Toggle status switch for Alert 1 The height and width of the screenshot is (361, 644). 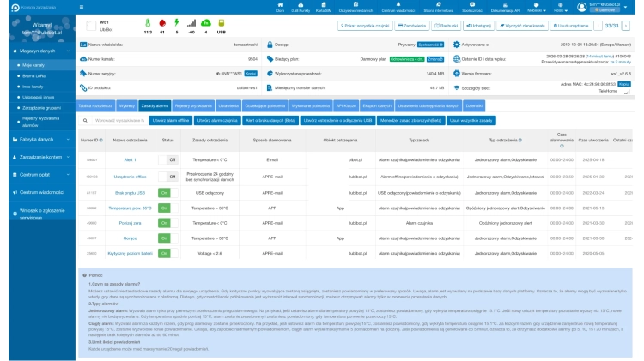pyautogui.click(x=167, y=159)
